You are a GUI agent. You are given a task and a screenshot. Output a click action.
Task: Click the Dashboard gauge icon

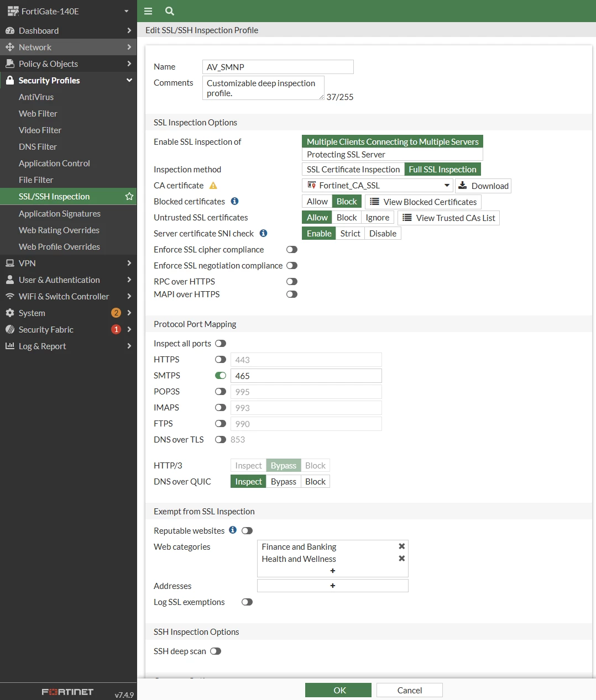click(10, 30)
